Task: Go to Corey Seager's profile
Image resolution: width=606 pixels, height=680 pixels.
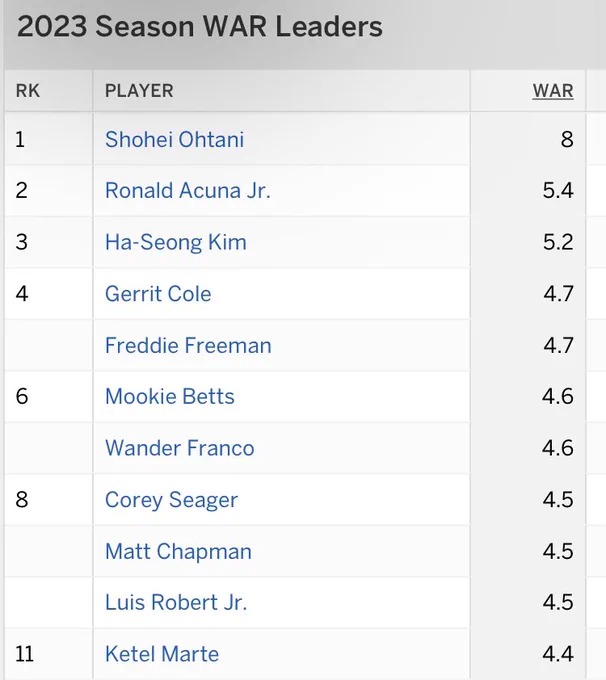Action: click(171, 500)
